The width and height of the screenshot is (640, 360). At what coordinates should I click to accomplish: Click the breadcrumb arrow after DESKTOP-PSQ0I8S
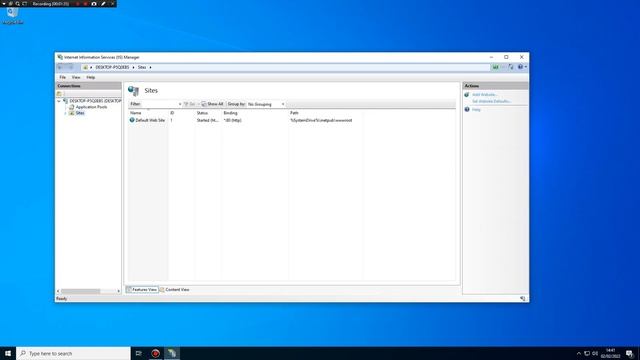133,67
